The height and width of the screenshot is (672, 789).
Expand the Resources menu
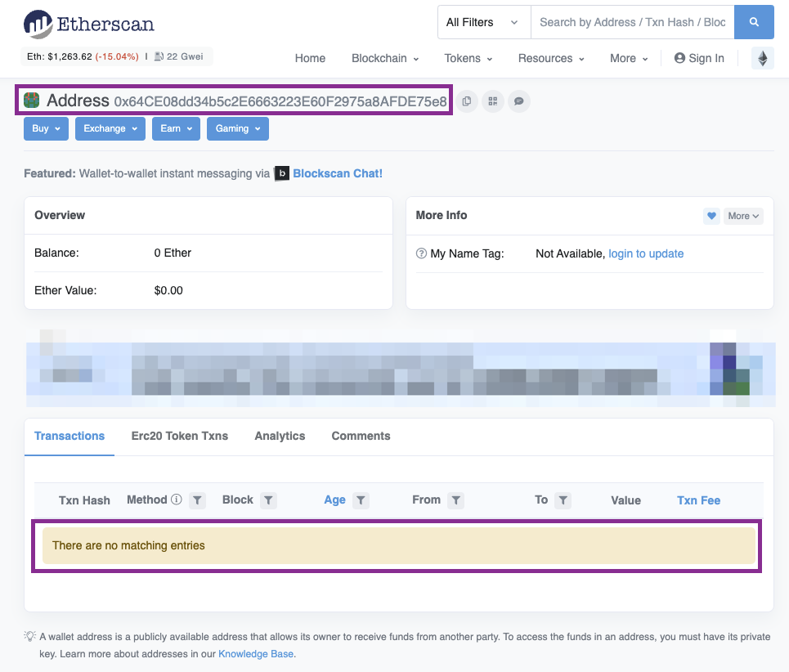[x=551, y=58]
